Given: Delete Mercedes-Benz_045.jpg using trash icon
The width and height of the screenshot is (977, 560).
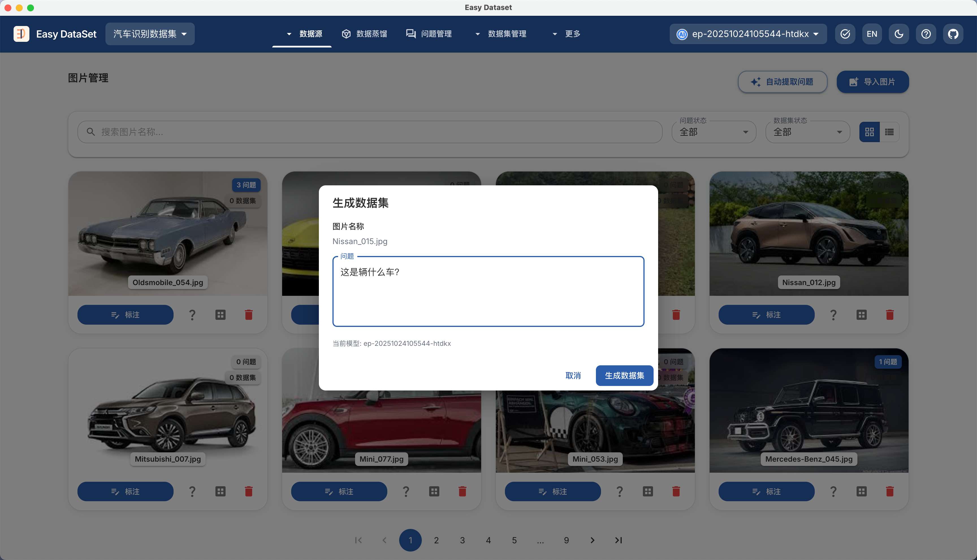Looking at the screenshot, I should point(890,491).
